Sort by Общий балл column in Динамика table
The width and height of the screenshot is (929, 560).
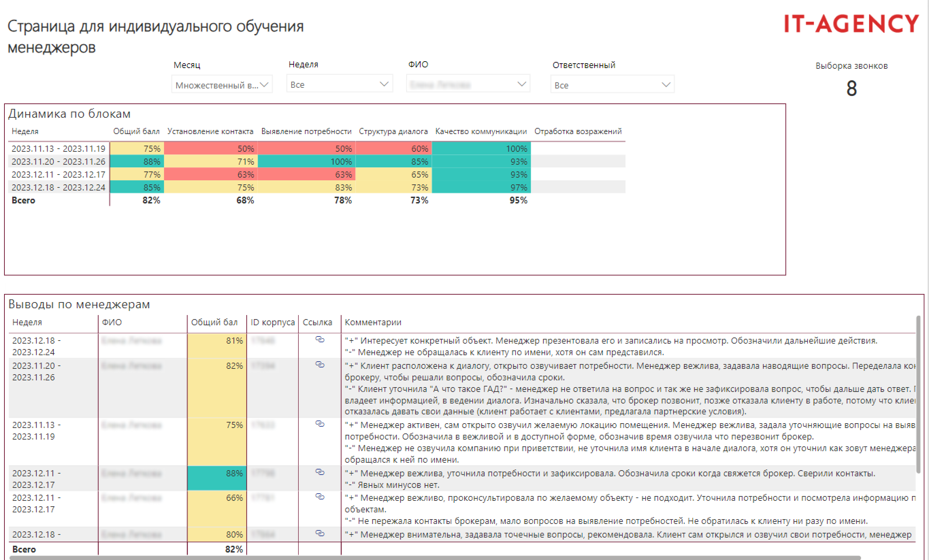[136, 131]
